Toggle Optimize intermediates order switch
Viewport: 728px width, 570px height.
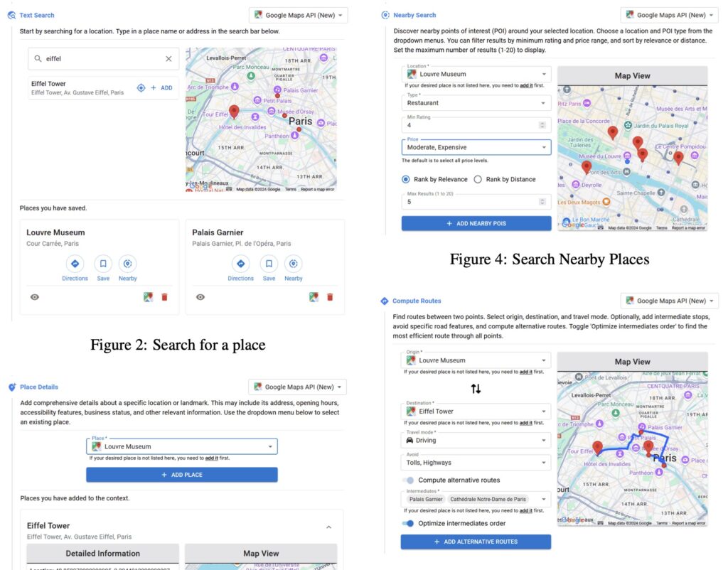coord(408,524)
